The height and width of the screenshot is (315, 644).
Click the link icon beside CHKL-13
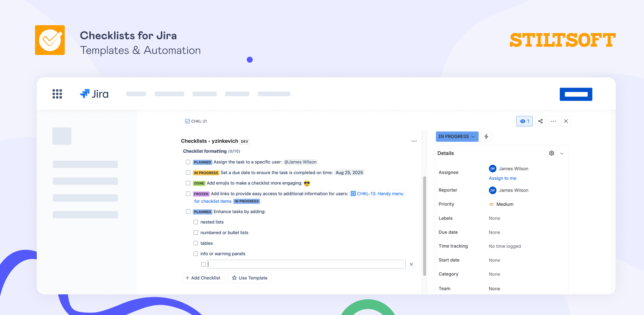pyautogui.click(x=352, y=194)
